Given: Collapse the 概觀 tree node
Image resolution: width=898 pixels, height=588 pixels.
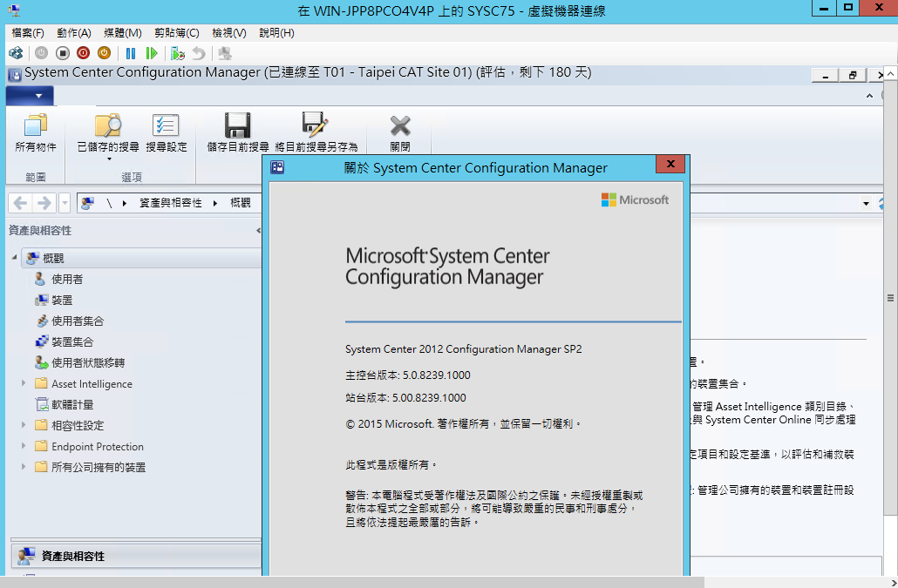Looking at the screenshot, I should tap(14, 257).
